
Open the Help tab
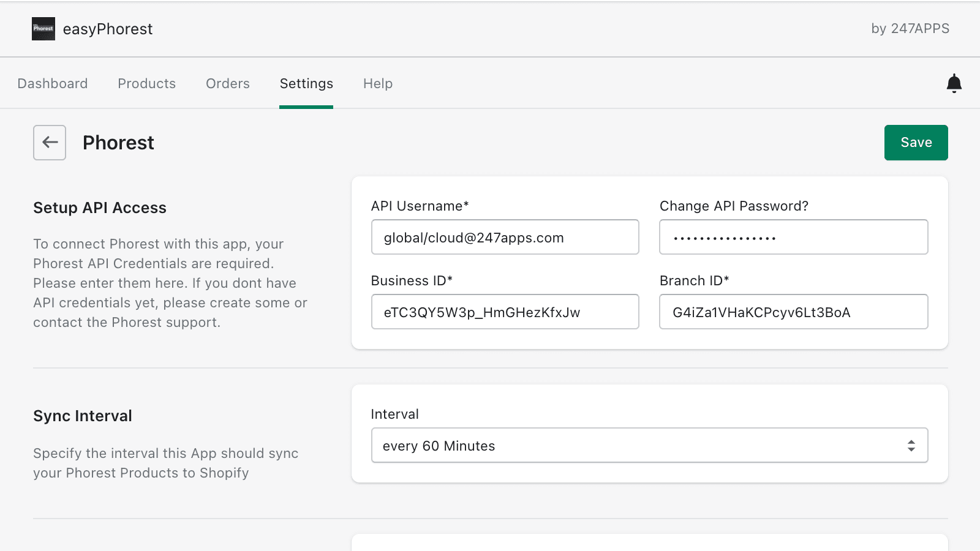pyautogui.click(x=378, y=84)
